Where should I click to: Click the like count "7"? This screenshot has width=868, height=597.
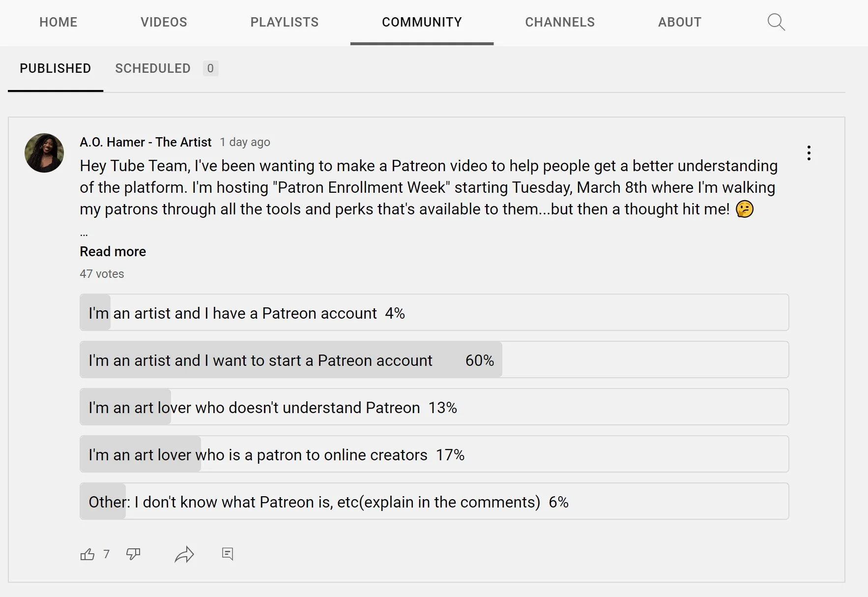(106, 554)
